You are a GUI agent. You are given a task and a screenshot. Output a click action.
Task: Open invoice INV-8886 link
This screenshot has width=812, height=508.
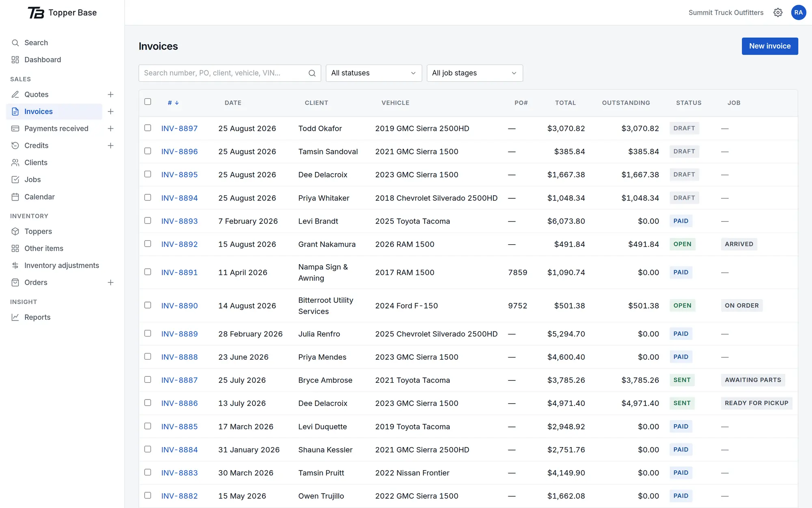(x=179, y=403)
